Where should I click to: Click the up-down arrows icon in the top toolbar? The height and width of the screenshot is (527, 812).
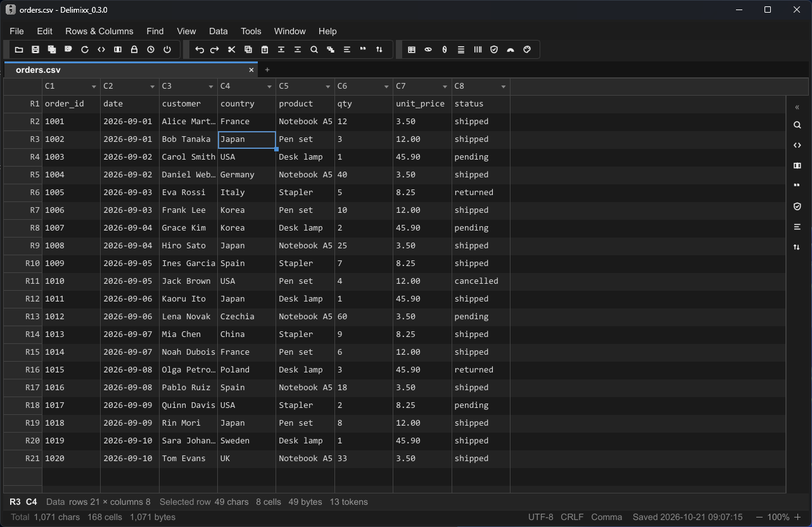[x=379, y=49]
